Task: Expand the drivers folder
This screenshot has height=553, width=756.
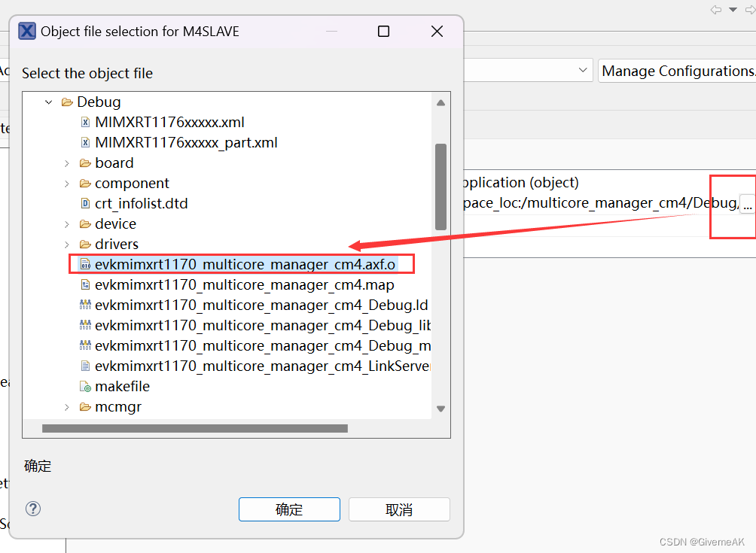Action: point(66,244)
